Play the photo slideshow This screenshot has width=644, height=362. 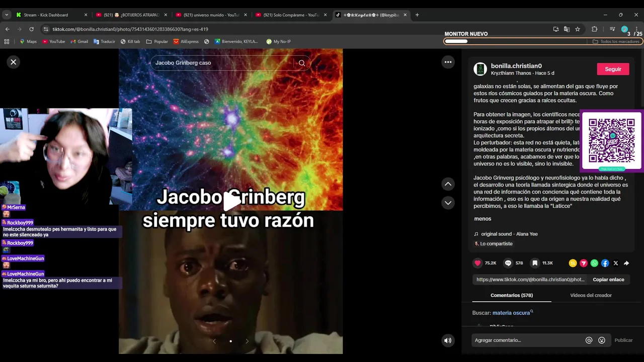pyautogui.click(x=231, y=202)
